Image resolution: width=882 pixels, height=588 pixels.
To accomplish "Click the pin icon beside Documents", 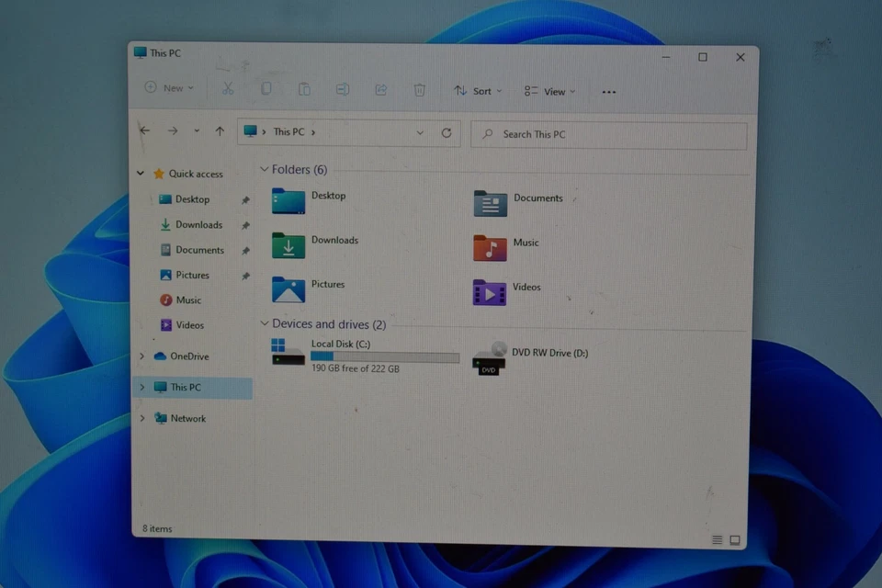I will [x=245, y=251].
